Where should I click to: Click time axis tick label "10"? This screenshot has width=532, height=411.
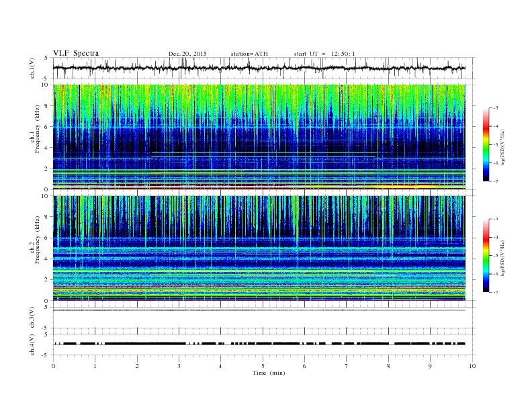pyautogui.click(x=472, y=366)
